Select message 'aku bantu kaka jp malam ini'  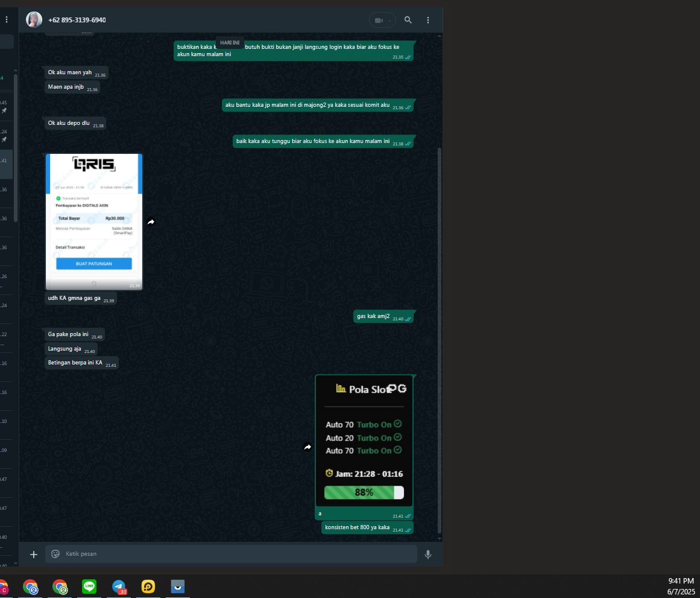coord(318,105)
